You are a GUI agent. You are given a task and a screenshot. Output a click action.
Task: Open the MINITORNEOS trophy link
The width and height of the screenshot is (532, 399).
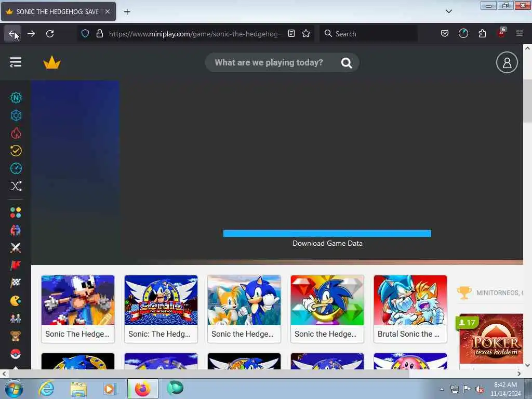(x=490, y=292)
